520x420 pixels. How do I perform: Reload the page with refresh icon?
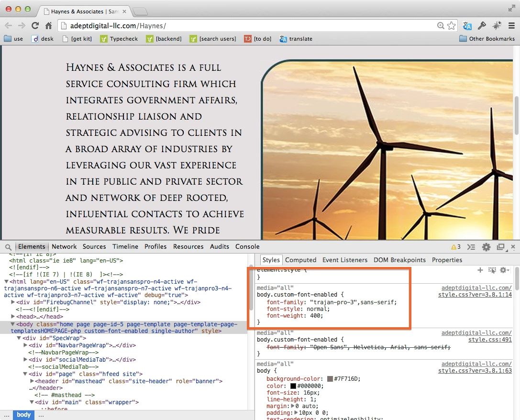(35, 25)
